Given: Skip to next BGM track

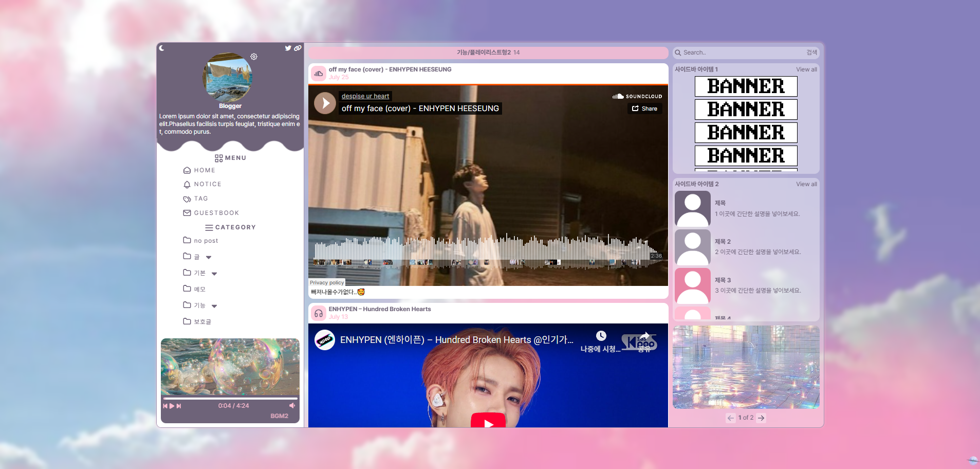Looking at the screenshot, I should [x=179, y=406].
